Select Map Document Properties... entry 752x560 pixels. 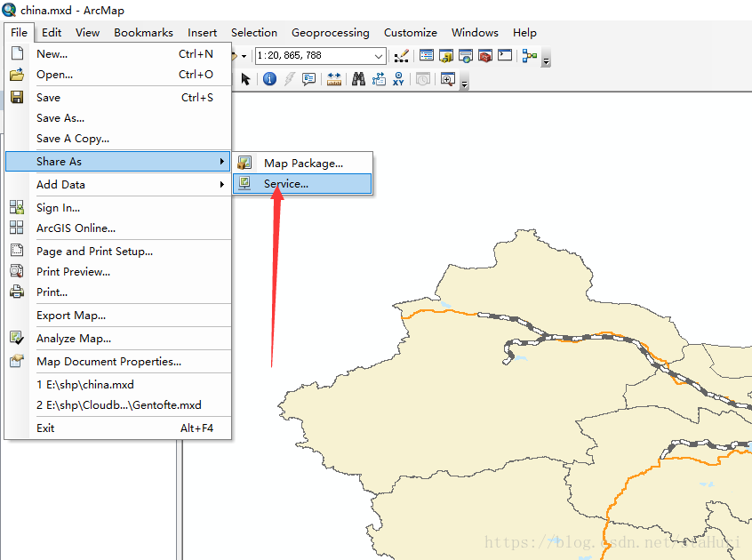(118, 362)
